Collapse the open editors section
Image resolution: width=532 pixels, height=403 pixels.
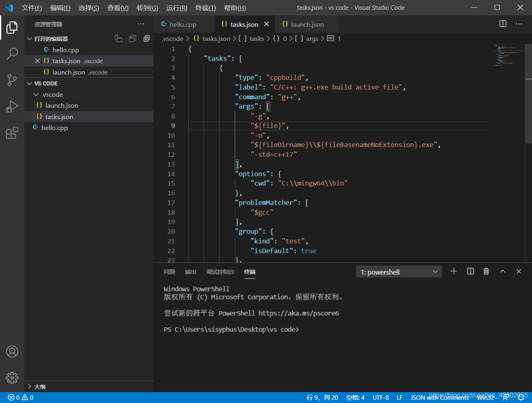tap(29, 38)
